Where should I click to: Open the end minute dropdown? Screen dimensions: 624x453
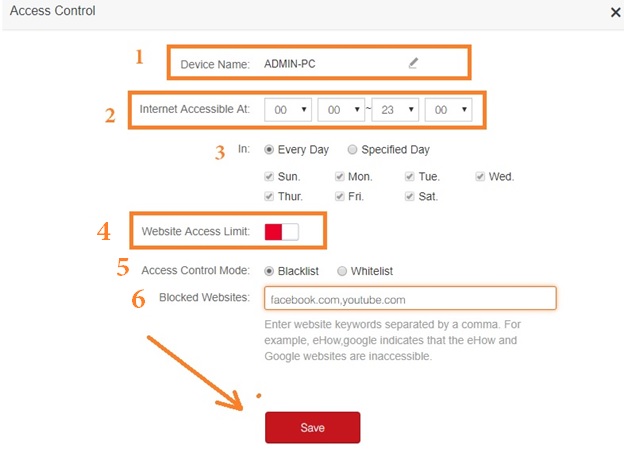pos(448,109)
